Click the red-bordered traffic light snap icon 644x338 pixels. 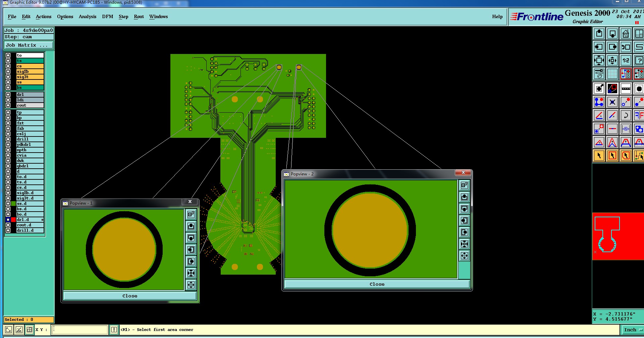(626, 74)
